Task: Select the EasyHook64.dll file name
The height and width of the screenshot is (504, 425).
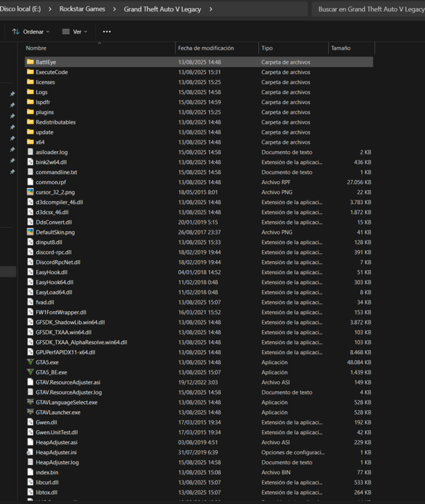Action: tap(54, 282)
